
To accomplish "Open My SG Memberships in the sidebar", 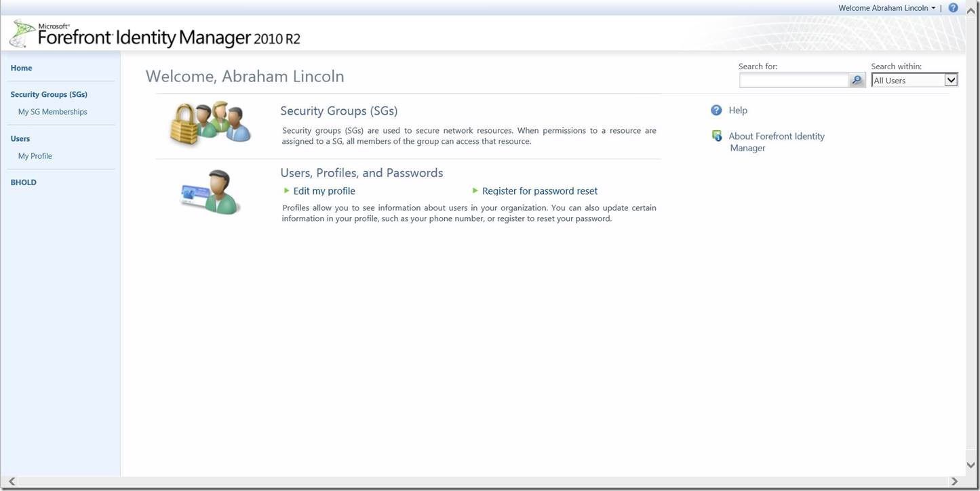I will pos(53,112).
